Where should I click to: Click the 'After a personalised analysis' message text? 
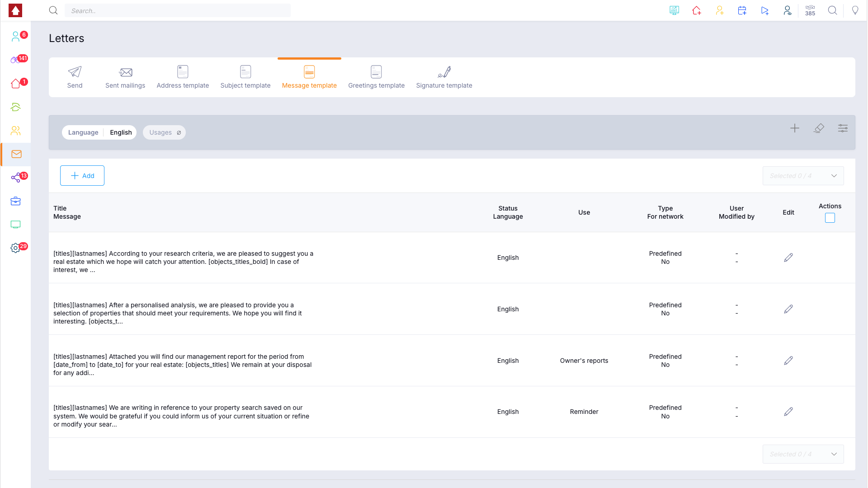(x=178, y=313)
